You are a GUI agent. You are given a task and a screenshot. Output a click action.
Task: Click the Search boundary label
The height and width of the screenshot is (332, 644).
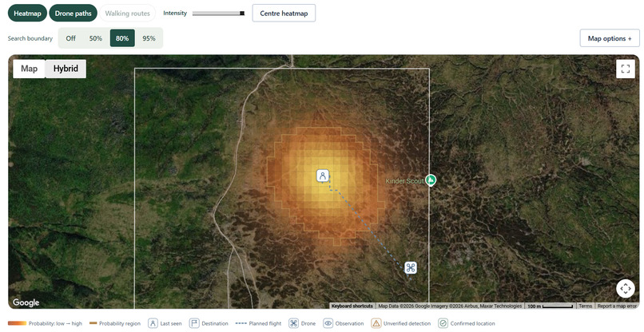point(30,38)
